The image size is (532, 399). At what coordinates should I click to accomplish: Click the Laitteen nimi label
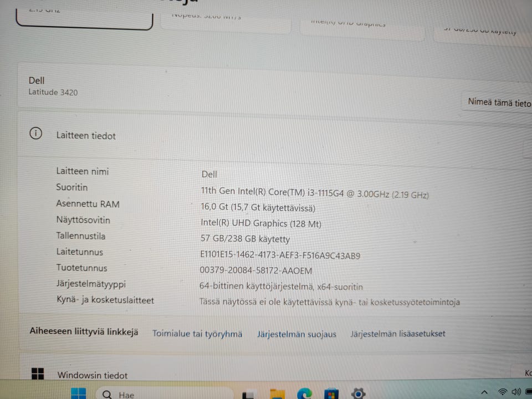[83, 171]
